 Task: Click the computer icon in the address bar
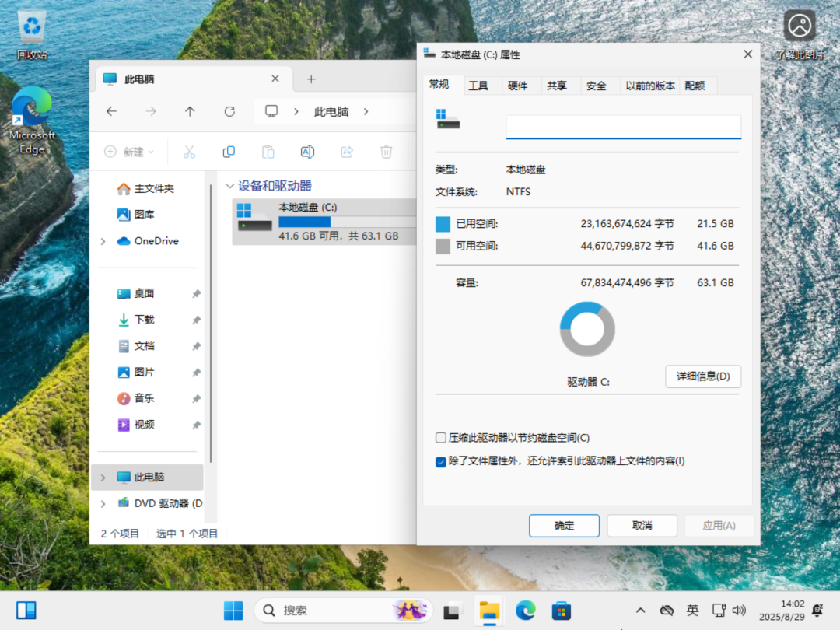271,111
